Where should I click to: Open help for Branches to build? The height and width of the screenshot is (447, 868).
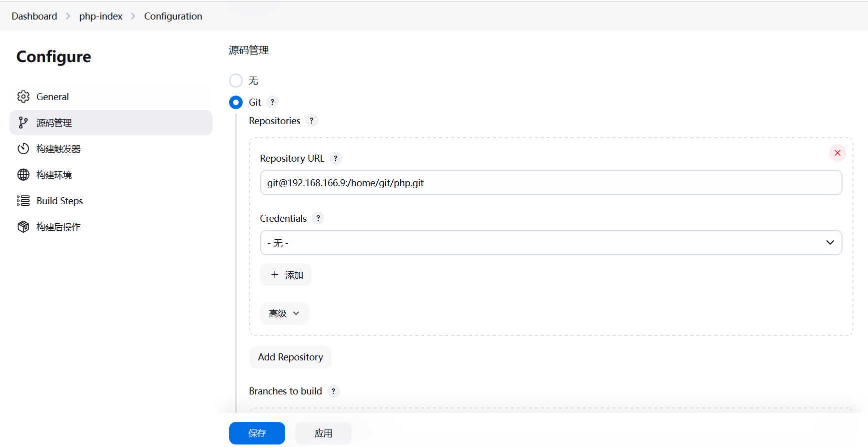click(333, 391)
